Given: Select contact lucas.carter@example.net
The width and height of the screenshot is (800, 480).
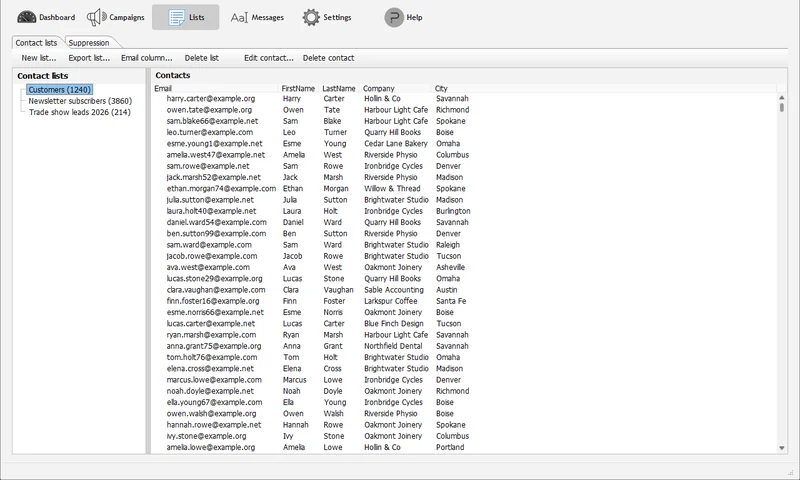Looking at the screenshot, I should point(211,323).
